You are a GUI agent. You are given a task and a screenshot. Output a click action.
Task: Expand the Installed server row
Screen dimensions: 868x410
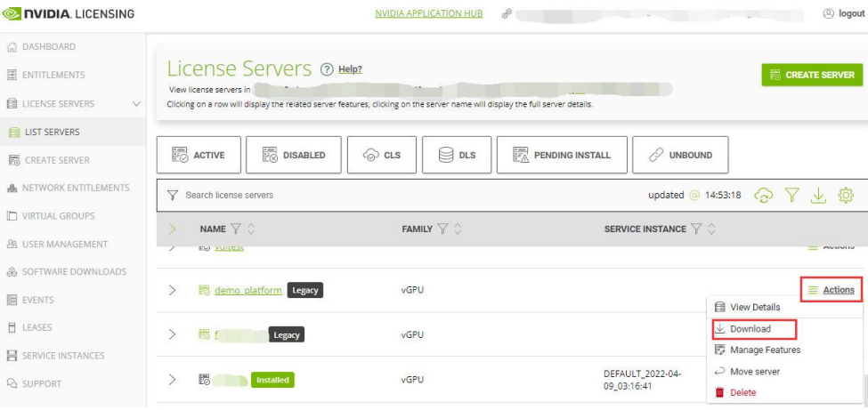point(172,380)
